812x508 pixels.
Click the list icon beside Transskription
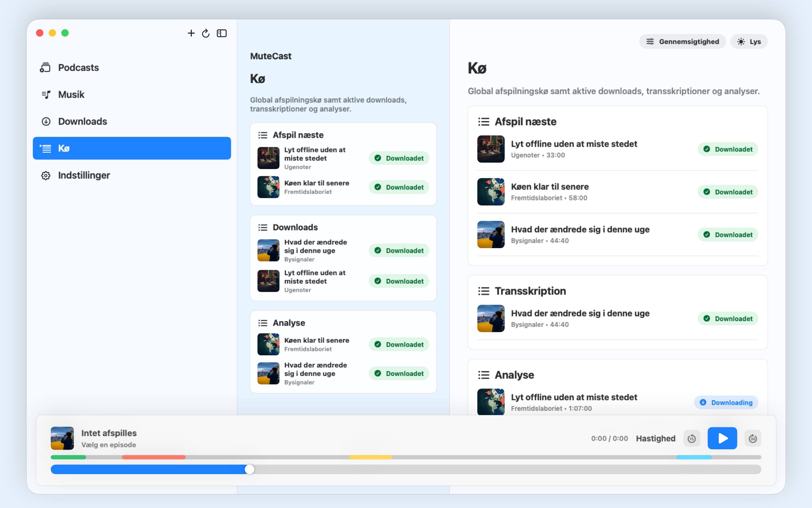[484, 291]
